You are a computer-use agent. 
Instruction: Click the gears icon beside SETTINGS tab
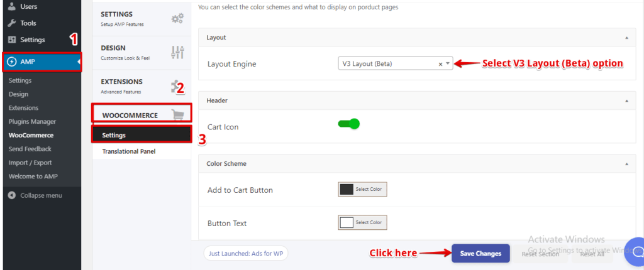[x=178, y=18]
